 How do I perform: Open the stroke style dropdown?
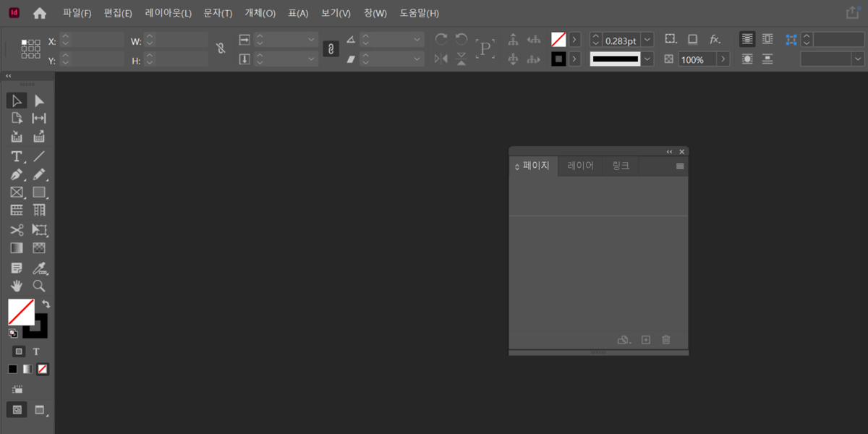[648, 59]
